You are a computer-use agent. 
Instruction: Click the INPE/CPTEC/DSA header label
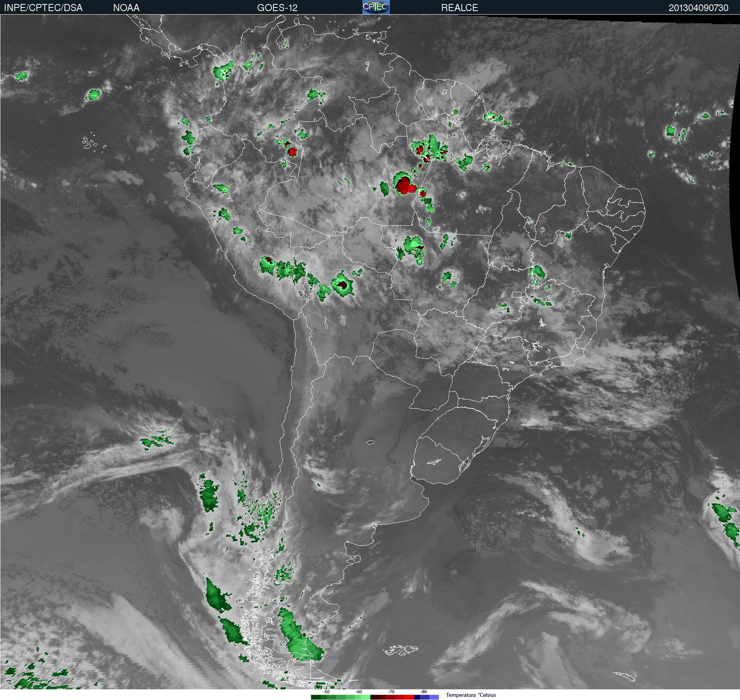pos(43,8)
